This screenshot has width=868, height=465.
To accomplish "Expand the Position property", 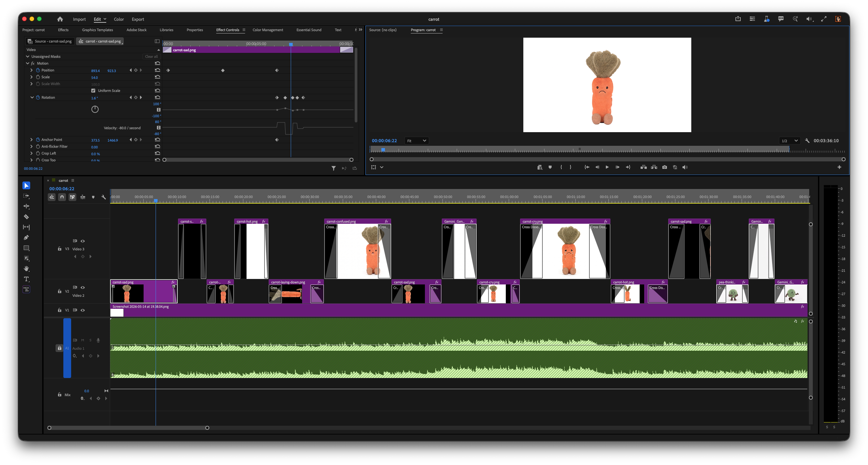I will click(31, 70).
